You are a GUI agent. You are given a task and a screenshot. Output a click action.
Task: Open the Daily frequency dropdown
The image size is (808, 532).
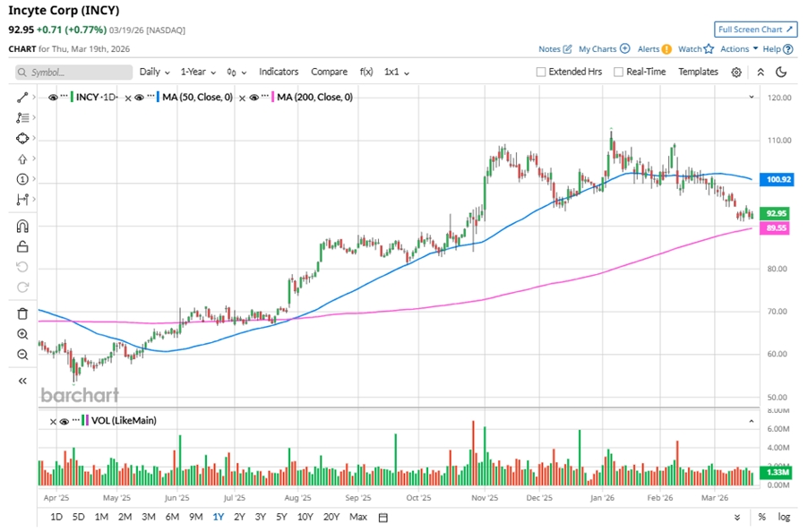point(154,72)
